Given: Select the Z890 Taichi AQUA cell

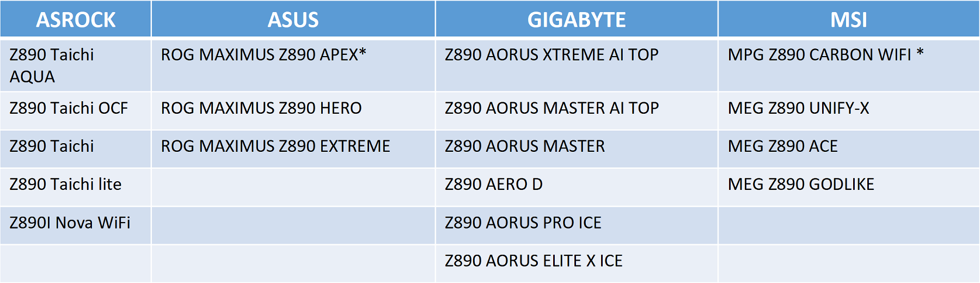Looking at the screenshot, I should tap(52, 65).
